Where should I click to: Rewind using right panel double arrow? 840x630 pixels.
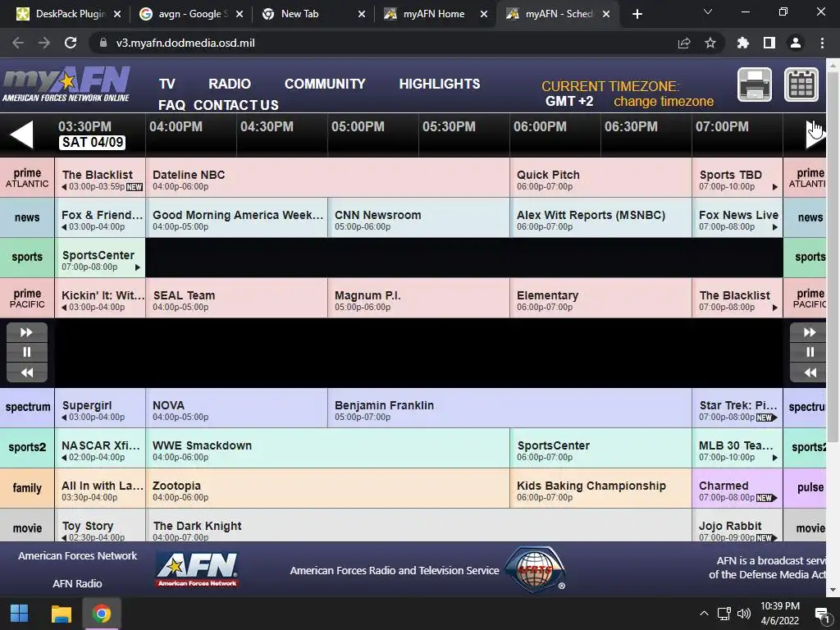tap(809, 372)
